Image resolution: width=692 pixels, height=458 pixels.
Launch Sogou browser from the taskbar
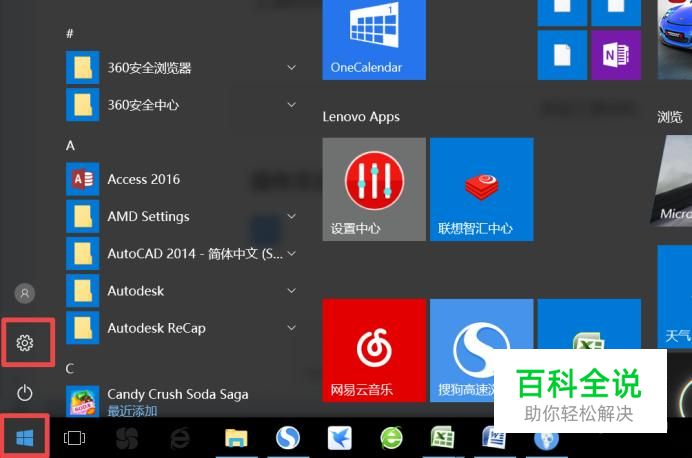point(288,438)
